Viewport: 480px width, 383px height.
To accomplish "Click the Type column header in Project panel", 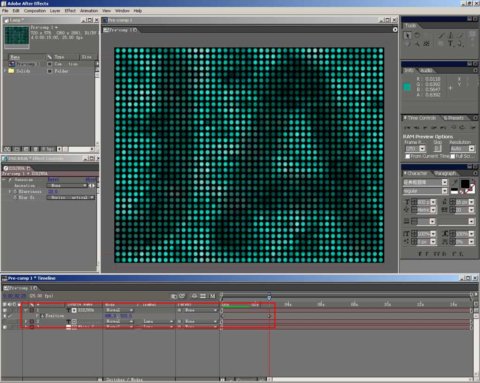I will tap(66, 57).
